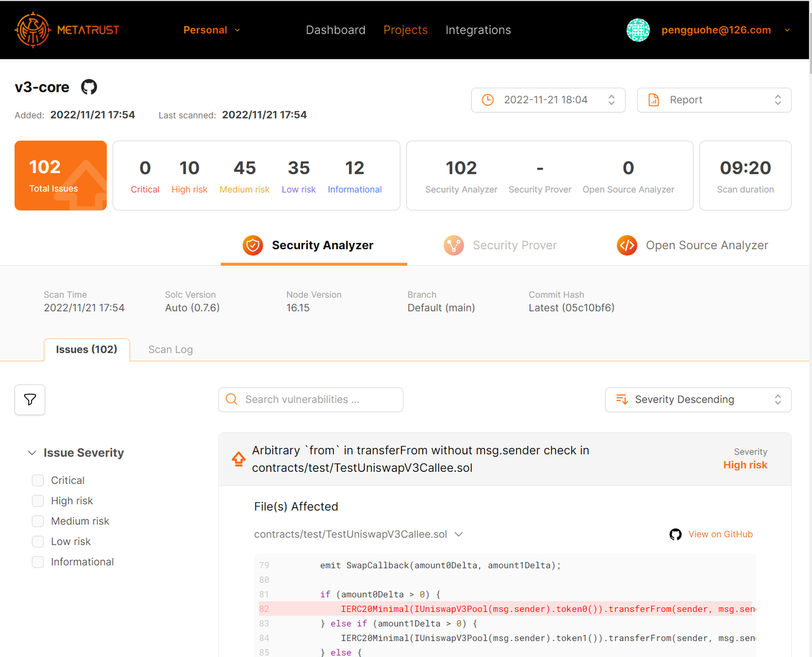Click the orange 102 Total Issues tile
This screenshot has height=657, width=812.
[60, 176]
